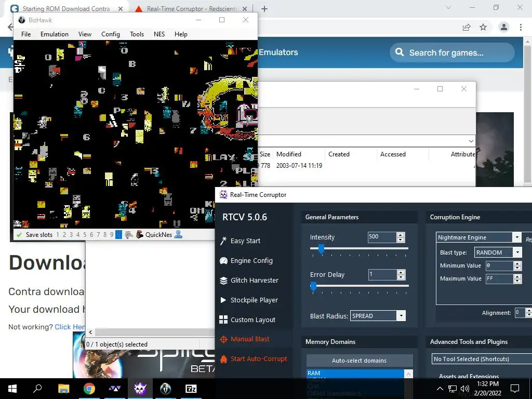Click the 'Search for games...' box
The width and height of the screenshot is (532, 399).
[452, 52]
